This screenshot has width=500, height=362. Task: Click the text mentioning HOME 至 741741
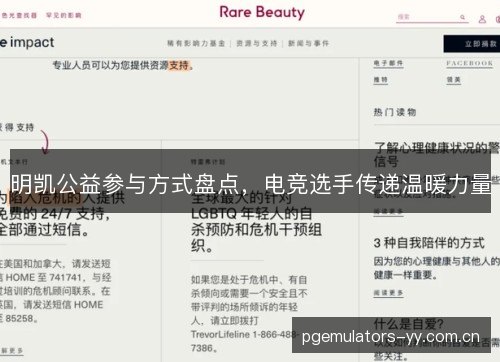tap(55, 277)
